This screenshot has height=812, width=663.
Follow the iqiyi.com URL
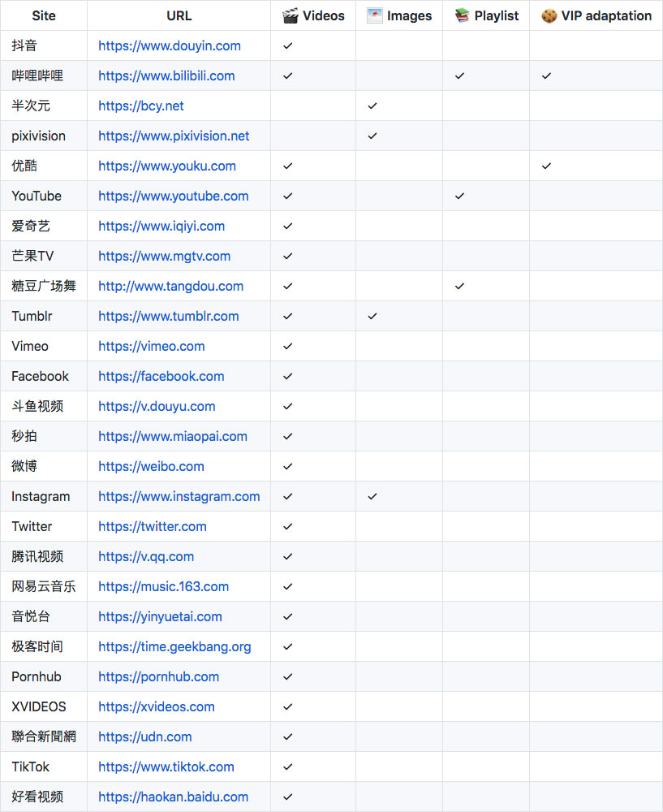(x=161, y=226)
